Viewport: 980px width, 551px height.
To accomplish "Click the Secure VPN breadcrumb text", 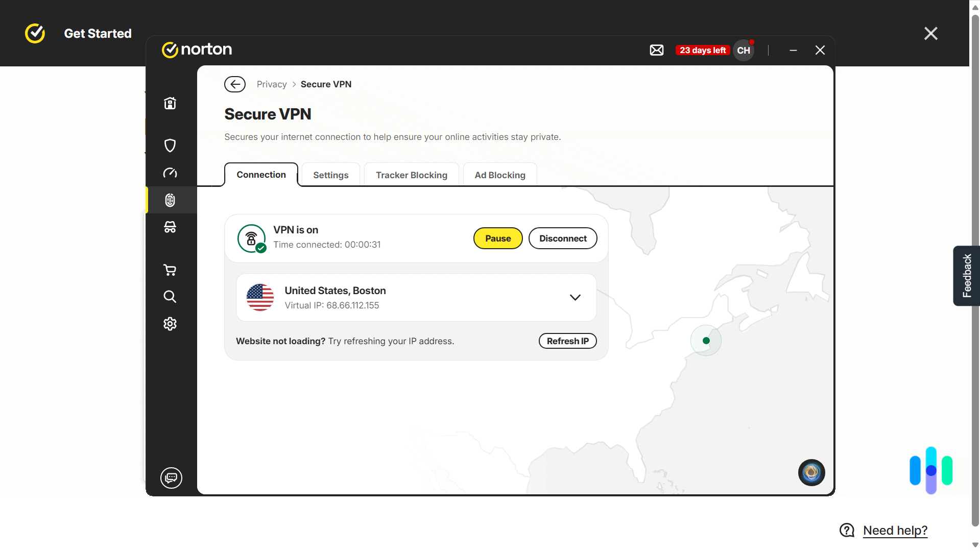I will [326, 84].
